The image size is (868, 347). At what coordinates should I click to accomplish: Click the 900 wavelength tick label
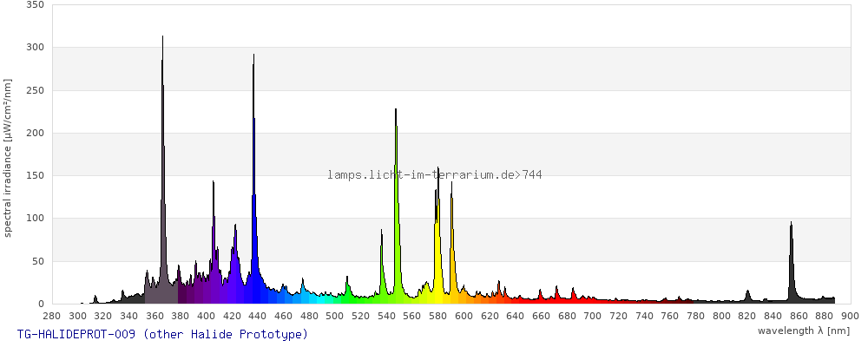[x=851, y=316]
